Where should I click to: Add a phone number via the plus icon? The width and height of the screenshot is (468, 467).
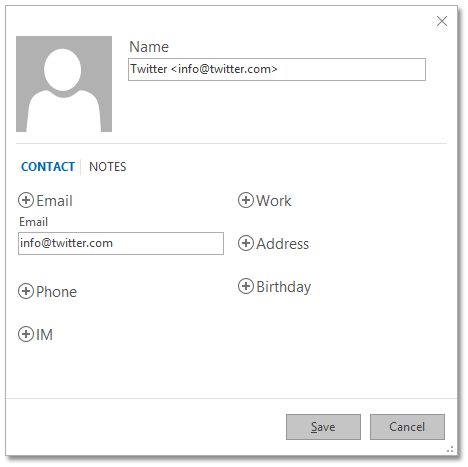[x=26, y=291]
